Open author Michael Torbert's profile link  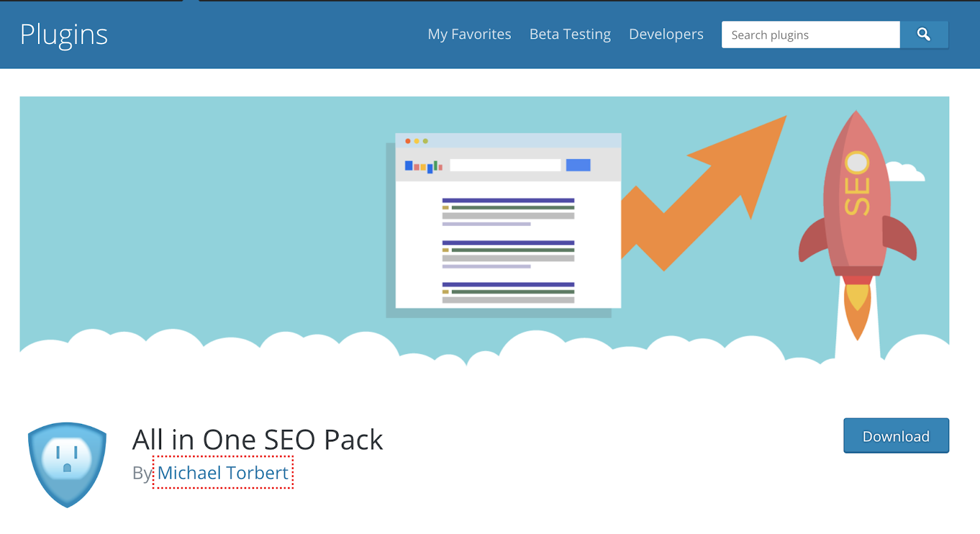click(x=223, y=473)
